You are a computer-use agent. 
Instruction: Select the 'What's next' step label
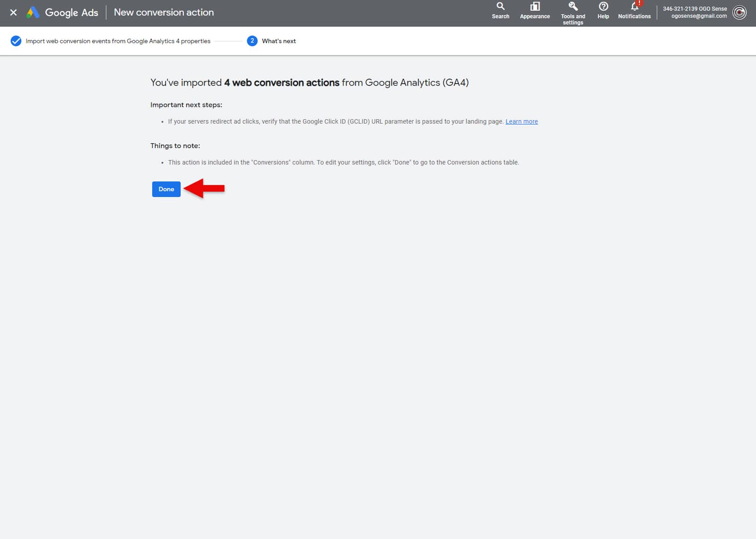coord(279,41)
